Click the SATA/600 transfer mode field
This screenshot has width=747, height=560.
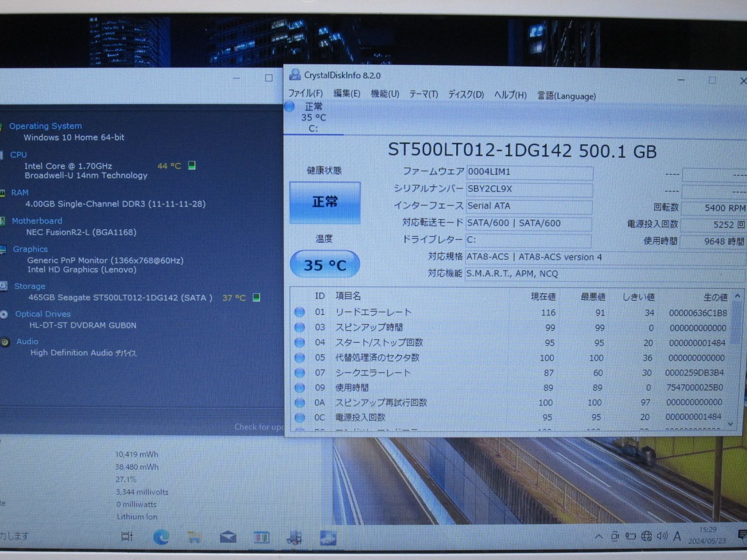pos(529,224)
